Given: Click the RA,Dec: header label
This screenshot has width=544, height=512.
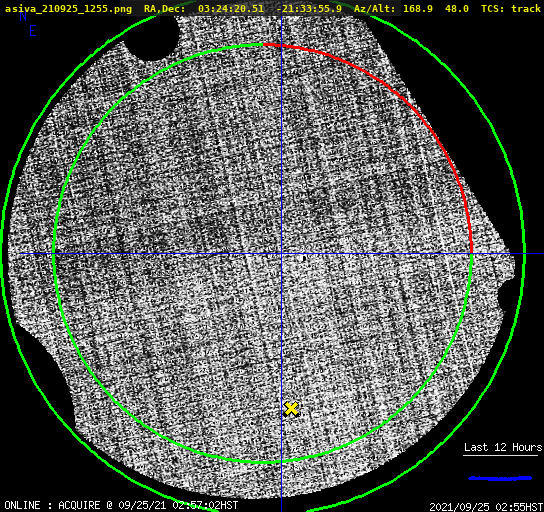Looking at the screenshot, I should [165, 9].
